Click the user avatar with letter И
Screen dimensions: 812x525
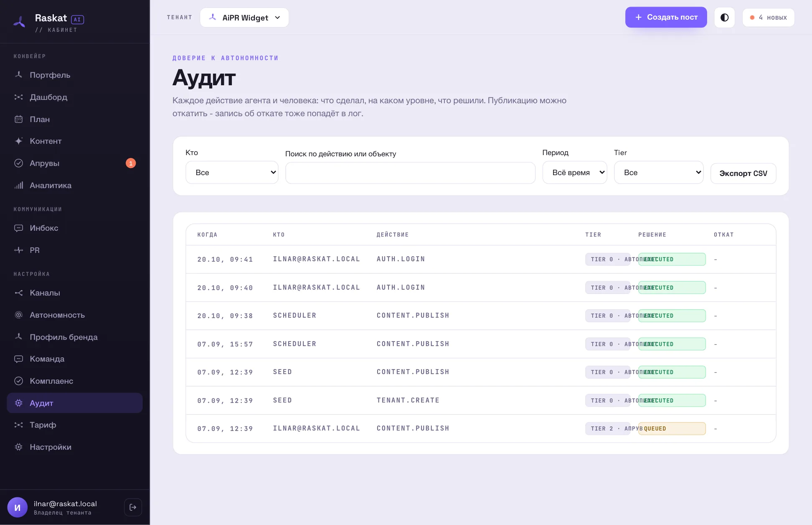tap(18, 507)
